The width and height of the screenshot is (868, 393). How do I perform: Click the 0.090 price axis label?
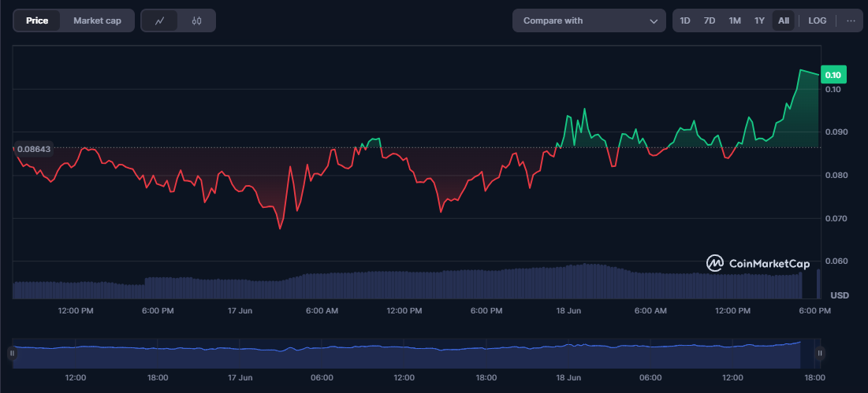click(x=836, y=132)
